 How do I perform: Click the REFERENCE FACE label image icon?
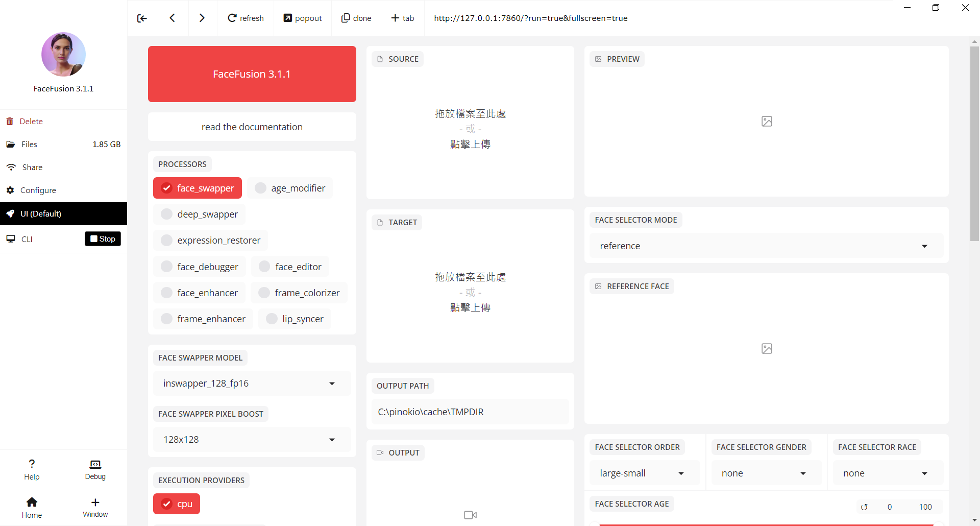coord(598,286)
